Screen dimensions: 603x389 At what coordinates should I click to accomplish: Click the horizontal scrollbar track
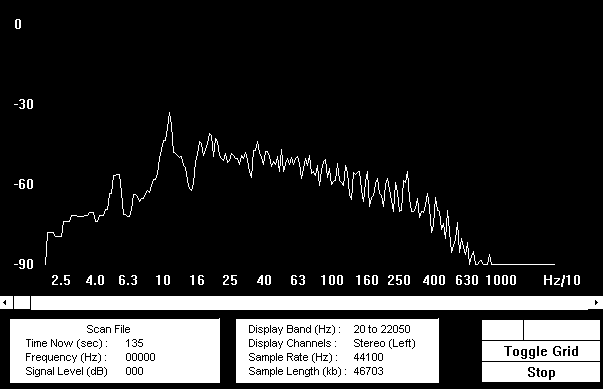310,303
